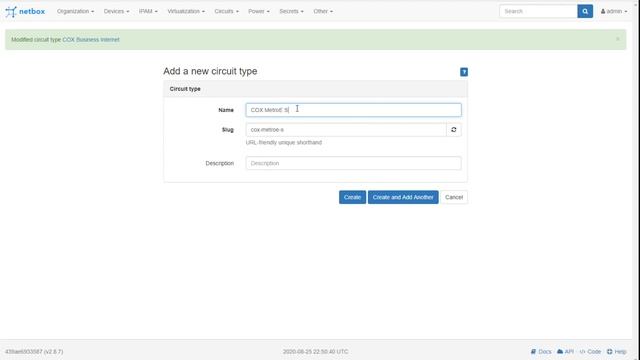Image resolution: width=640 pixels, height=360 pixels.
Task: Open the Power menu
Action: coord(259,11)
